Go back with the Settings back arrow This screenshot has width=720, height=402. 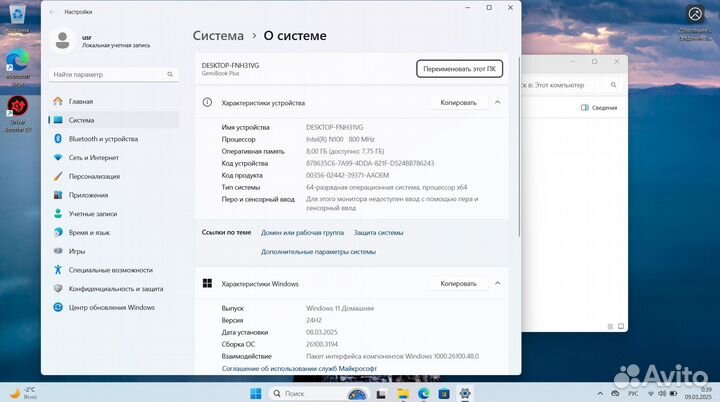(x=52, y=12)
